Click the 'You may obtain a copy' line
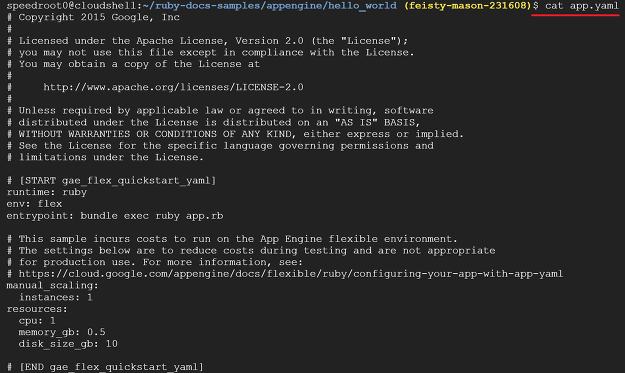Screen dimensions: 625x373 point(133,64)
